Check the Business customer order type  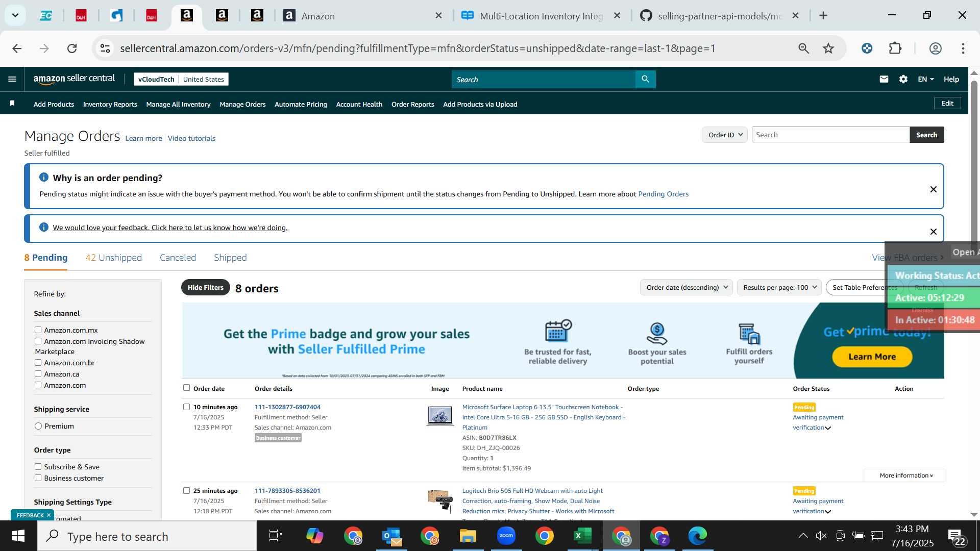[38, 478]
